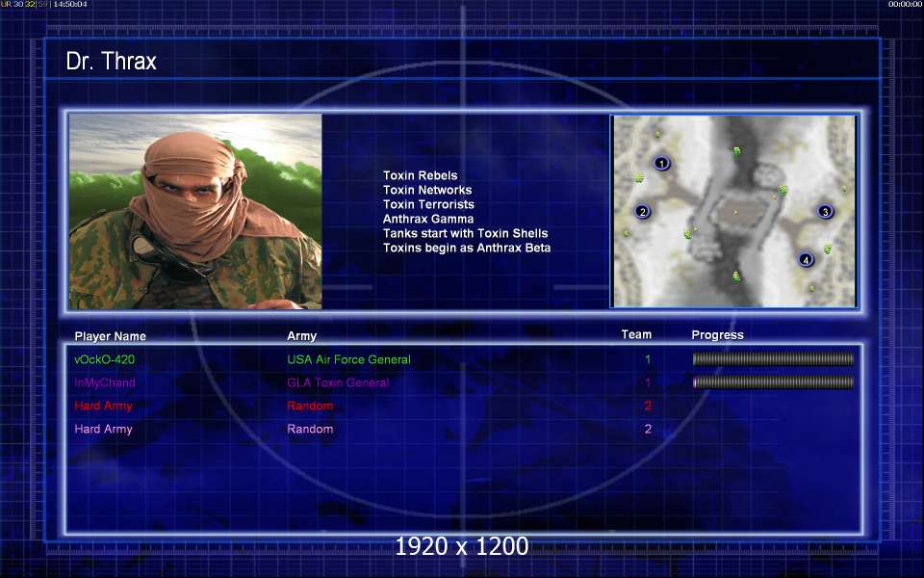Click the 'Toxin Networks' text line

427,190
